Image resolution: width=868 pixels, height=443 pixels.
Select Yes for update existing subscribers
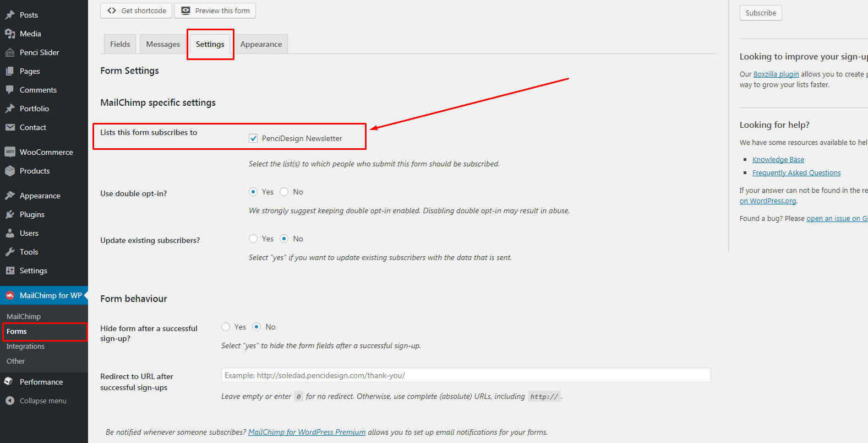click(x=253, y=239)
